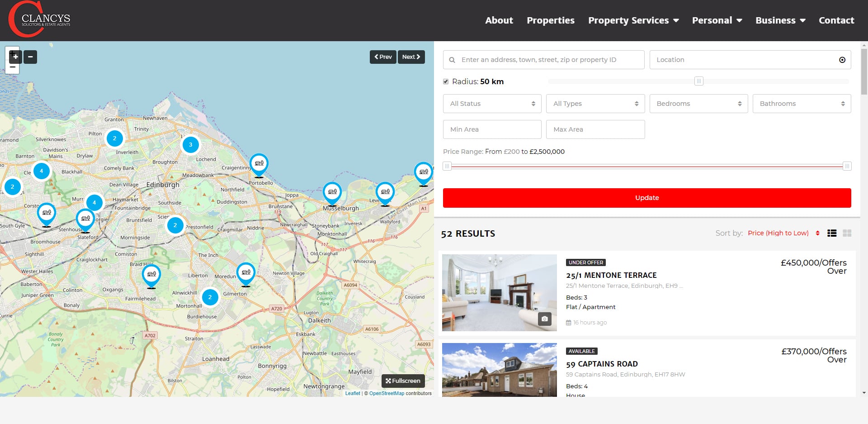Open the 25/1 Mentone Terrace listing title
Image resolution: width=868 pixels, height=424 pixels.
(x=611, y=275)
